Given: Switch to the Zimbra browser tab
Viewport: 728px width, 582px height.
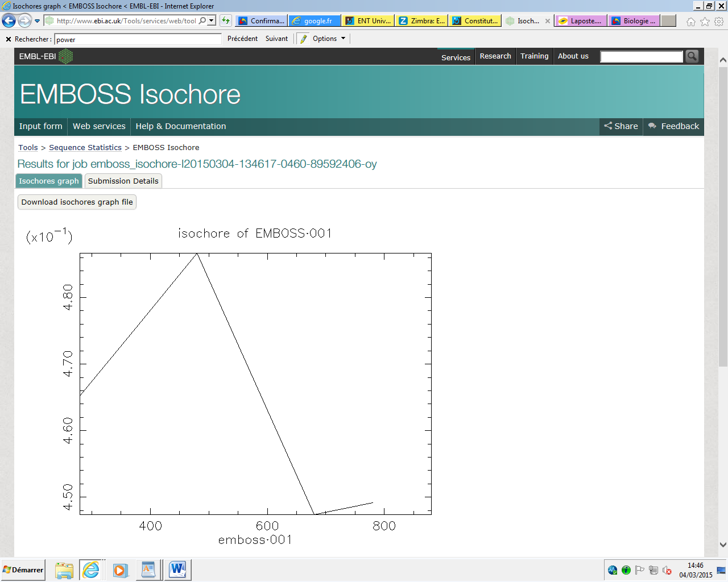Looking at the screenshot, I should coord(421,21).
